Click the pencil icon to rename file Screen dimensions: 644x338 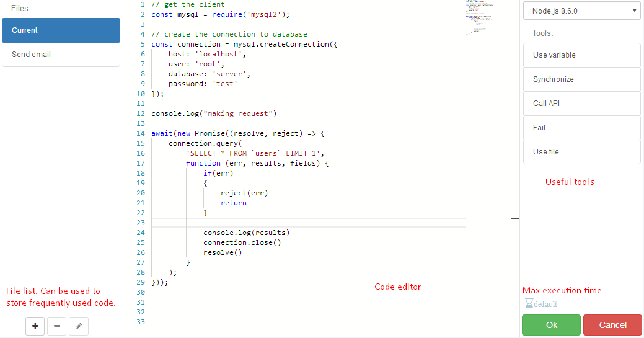78,326
